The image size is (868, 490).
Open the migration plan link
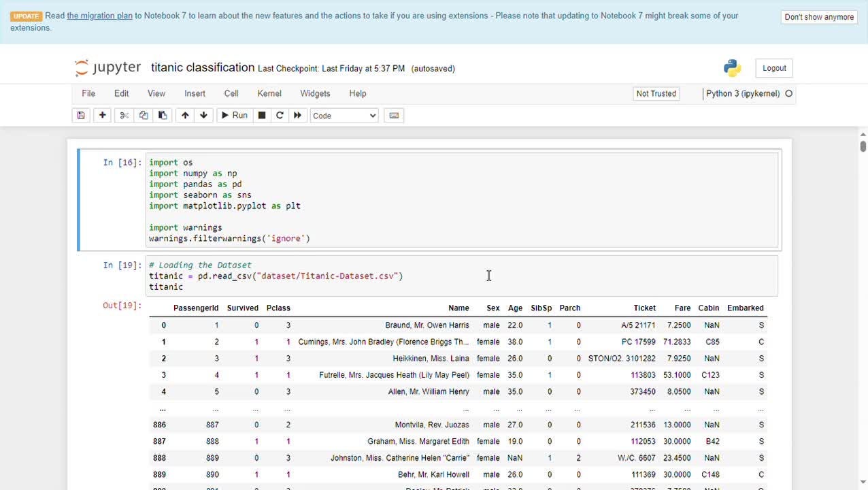click(x=99, y=16)
